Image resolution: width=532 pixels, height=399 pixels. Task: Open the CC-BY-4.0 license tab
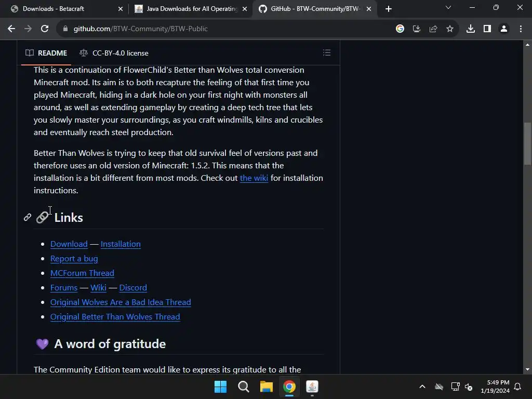(114, 53)
